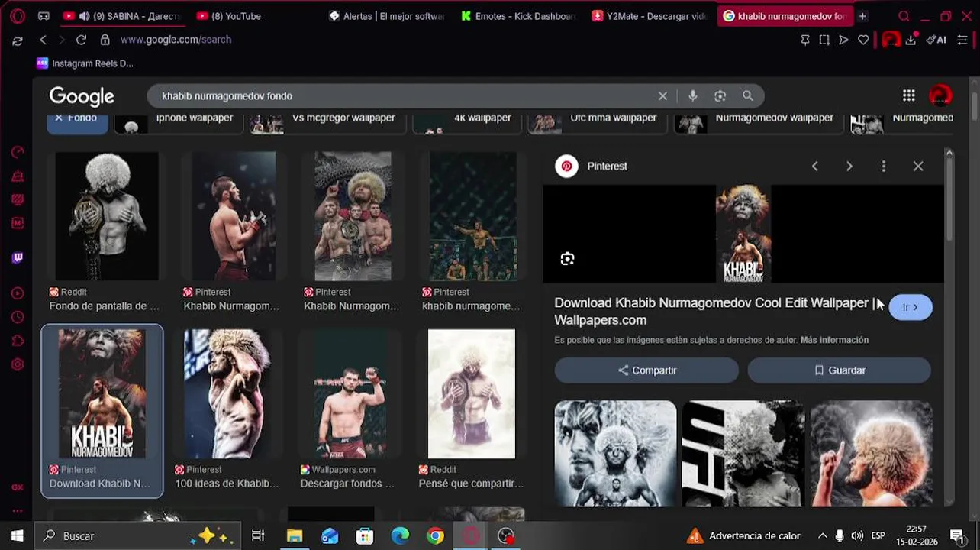
Task: Open the Wallpapers.com Descargar fondos result
Action: [350, 394]
